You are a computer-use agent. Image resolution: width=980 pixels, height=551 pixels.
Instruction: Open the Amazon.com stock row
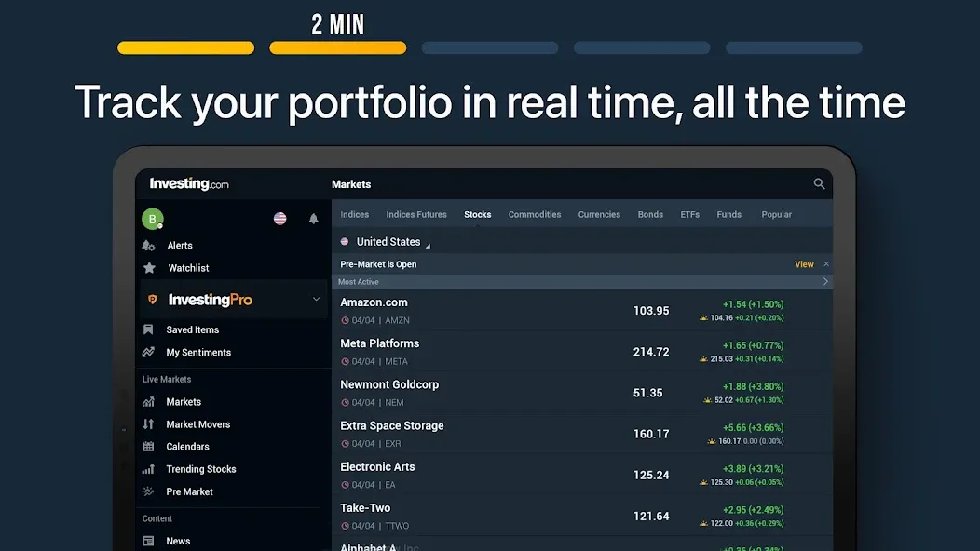coord(582,311)
